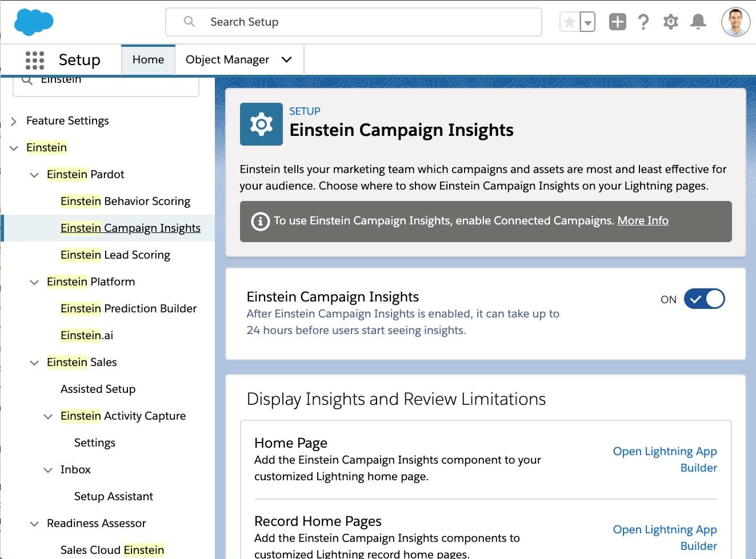The image size is (756, 559).
Task: Collapse the Inbox node
Action: click(x=48, y=470)
